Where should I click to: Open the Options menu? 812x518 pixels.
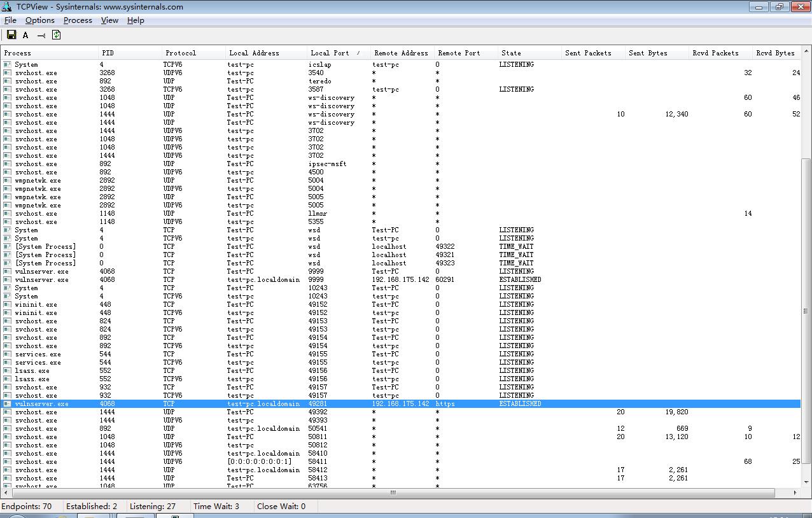tap(40, 20)
